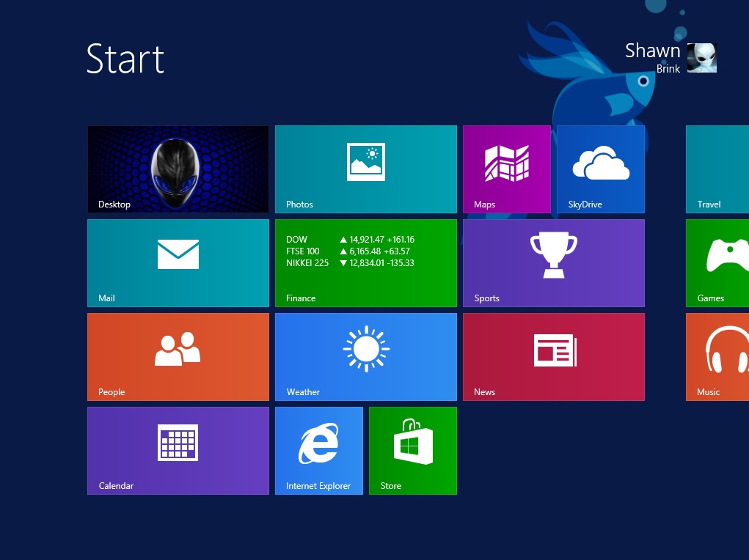Launch the Sports tile

click(x=553, y=262)
